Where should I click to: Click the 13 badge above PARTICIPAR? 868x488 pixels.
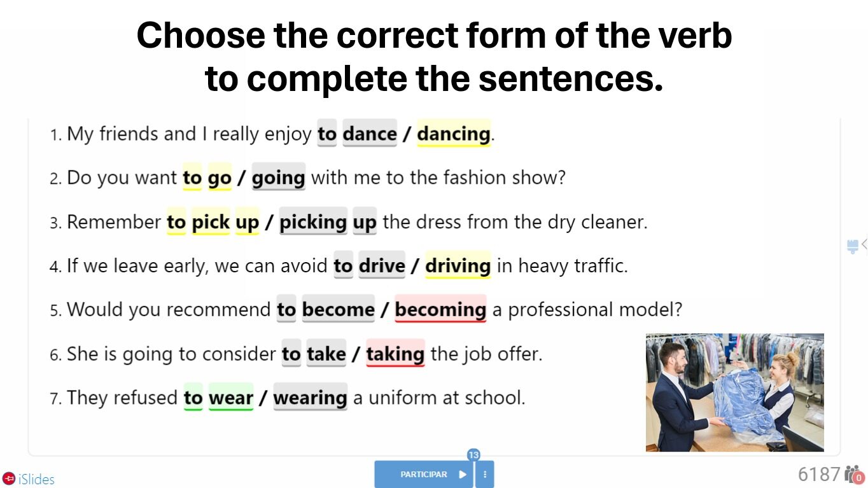tap(473, 454)
